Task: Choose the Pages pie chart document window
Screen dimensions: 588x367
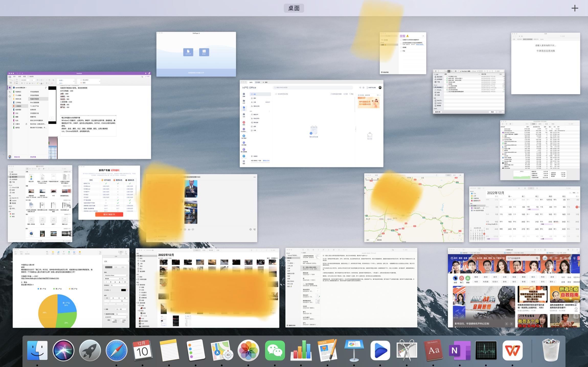Action: (71, 288)
